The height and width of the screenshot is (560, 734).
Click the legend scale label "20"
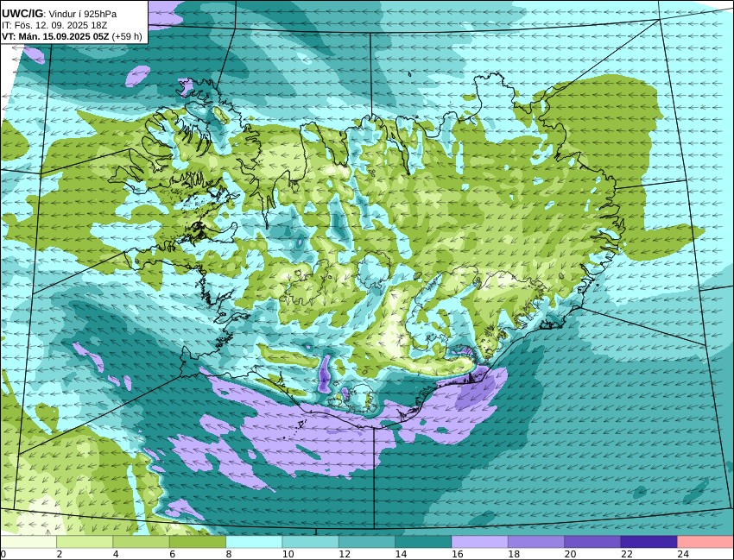pyautogui.click(x=570, y=554)
